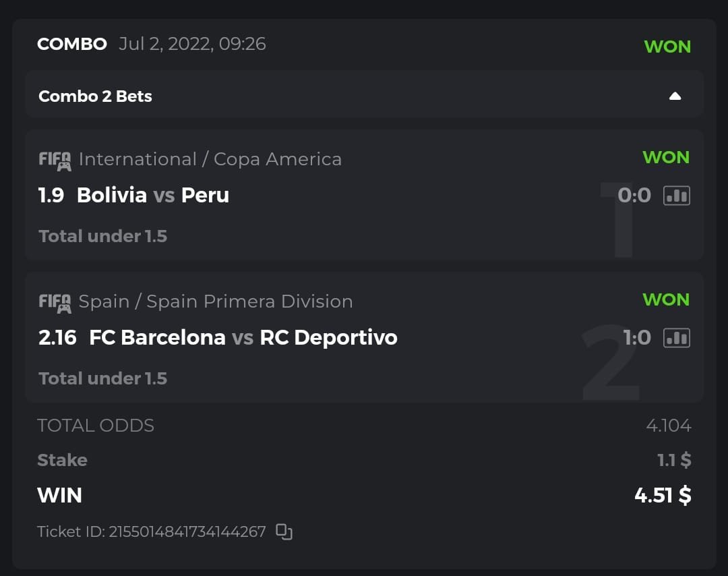Click the COMBO title label
Screen dimensions: 728x576
point(72,45)
